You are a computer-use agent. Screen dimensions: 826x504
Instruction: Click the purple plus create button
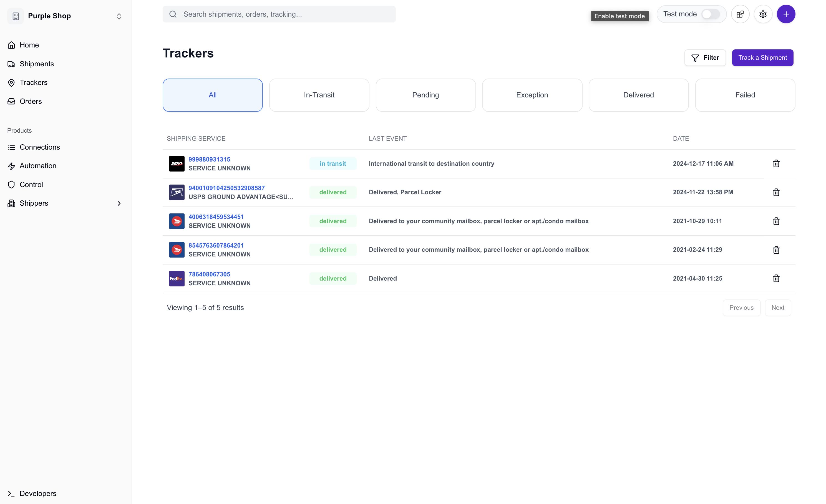click(786, 14)
